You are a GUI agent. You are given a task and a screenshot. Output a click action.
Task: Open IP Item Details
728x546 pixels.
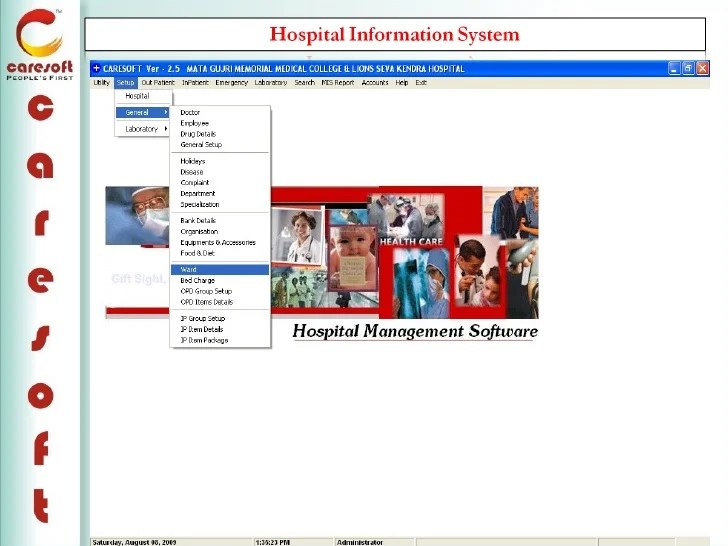pos(220,329)
